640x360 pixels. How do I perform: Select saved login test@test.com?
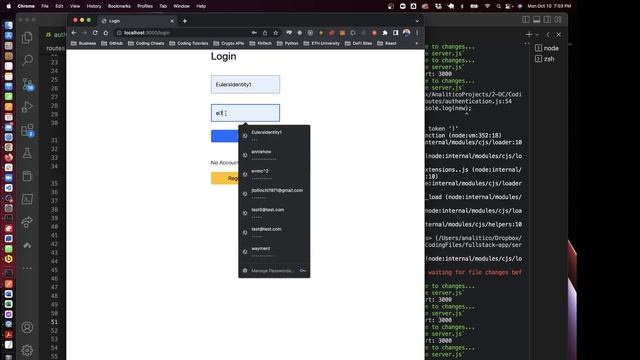(274, 232)
